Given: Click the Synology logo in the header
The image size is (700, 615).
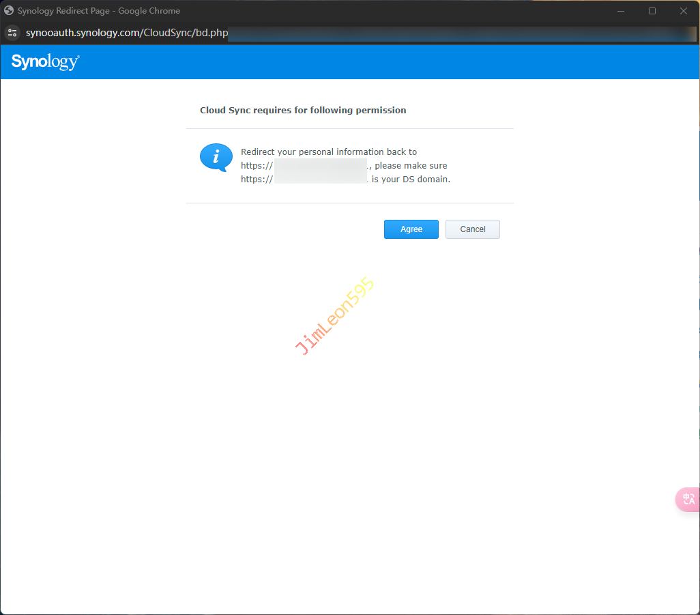Looking at the screenshot, I should 45,62.
